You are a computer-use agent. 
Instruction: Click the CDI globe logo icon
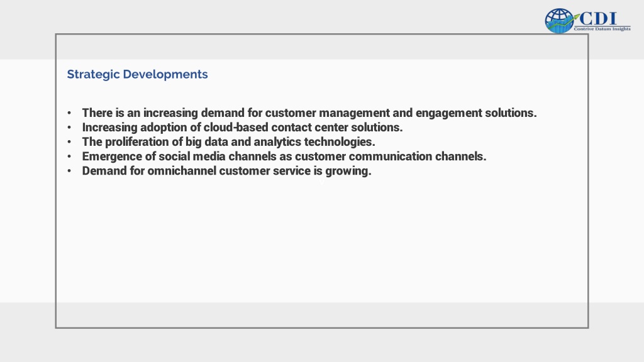pyautogui.click(x=559, y=21)
